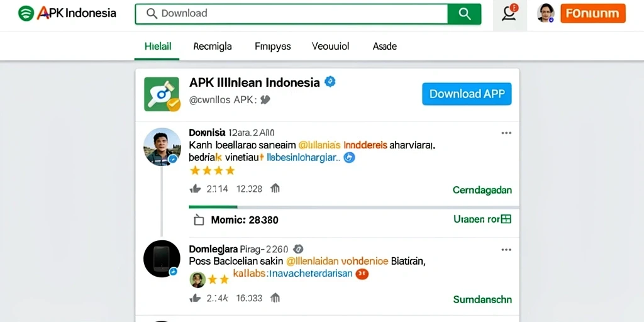Screen dimensions: 644x322
Task: Switch to the Veouuiol tab
Action: coord(330,47)
